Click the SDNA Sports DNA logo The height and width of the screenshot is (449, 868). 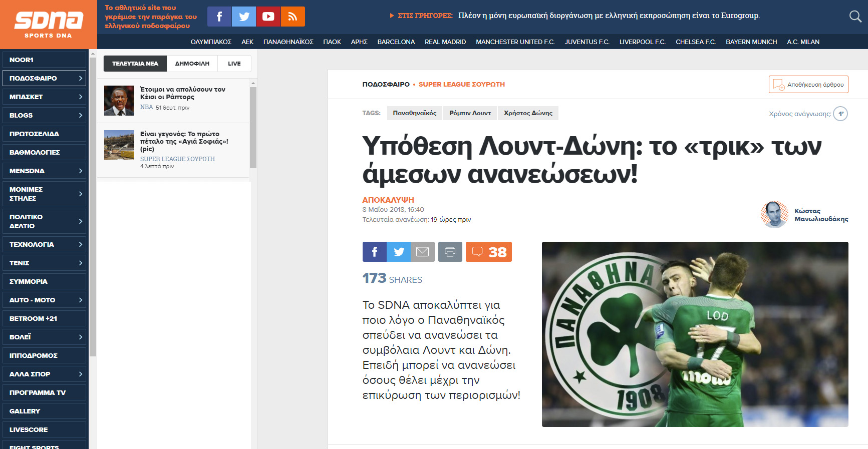click(x=49, y=25)
